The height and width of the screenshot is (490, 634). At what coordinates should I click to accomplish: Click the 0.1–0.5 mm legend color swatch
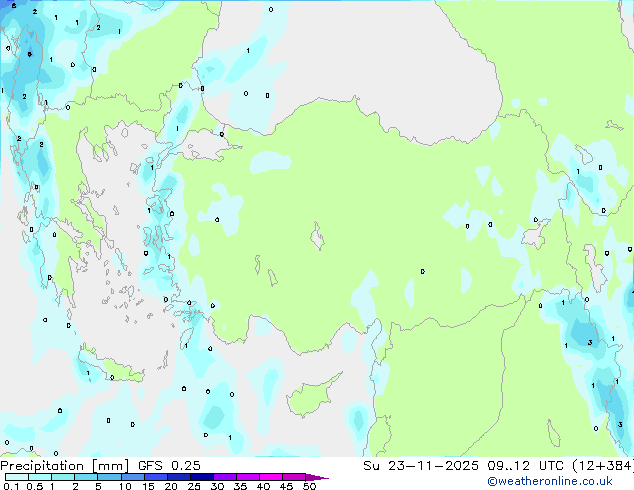17,477
